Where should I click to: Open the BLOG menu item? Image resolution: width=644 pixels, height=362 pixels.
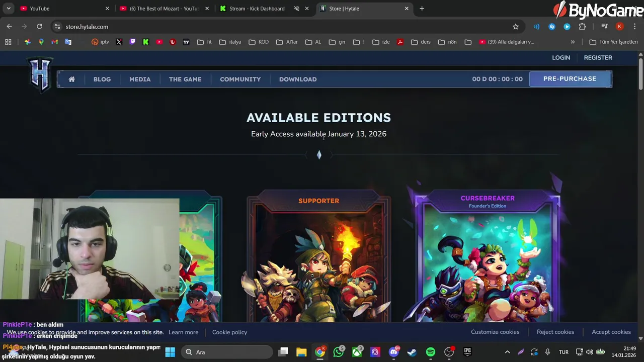click(x=102, y=79)
